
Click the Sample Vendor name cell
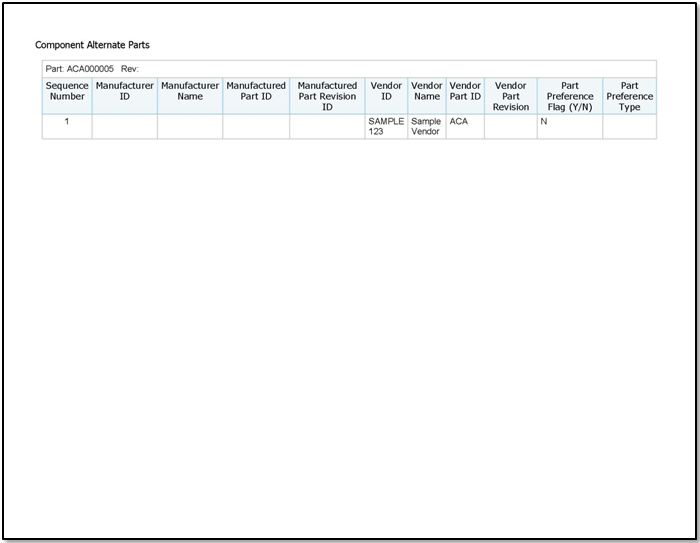point(427,126)
